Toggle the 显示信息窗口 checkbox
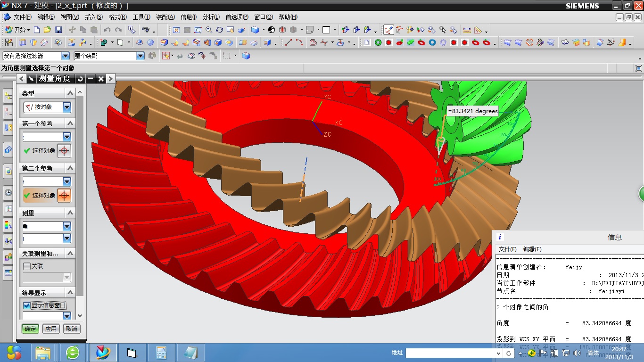The height and width of the screenshot is (362, 644). coord(27,305)
